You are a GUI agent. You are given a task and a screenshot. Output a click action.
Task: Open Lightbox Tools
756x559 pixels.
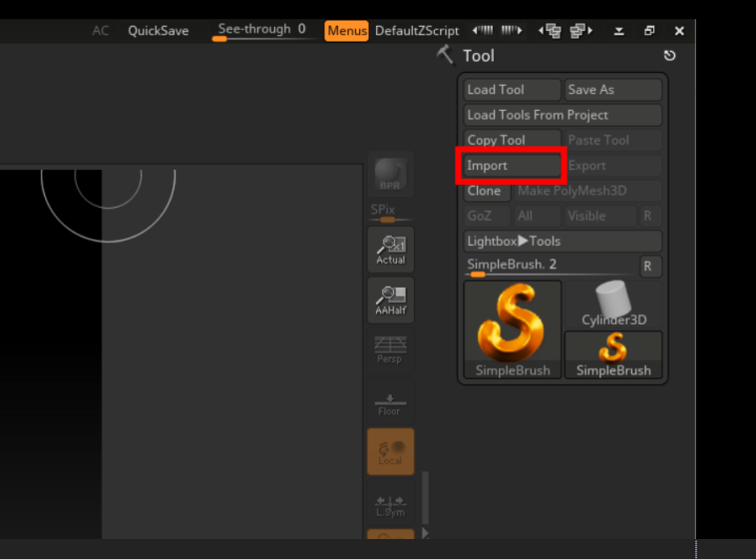click(x=563, y=241)
